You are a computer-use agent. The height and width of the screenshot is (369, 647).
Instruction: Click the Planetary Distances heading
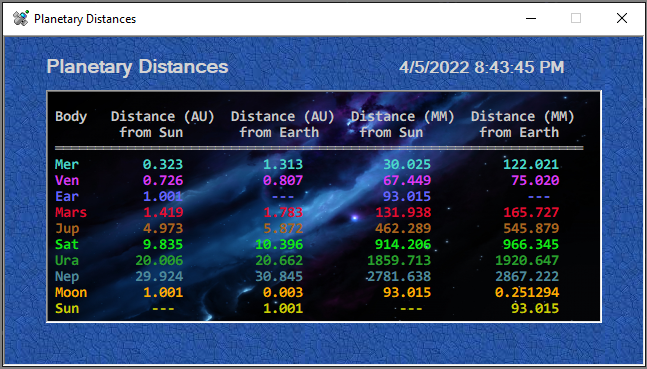click(x=137, y=67)
